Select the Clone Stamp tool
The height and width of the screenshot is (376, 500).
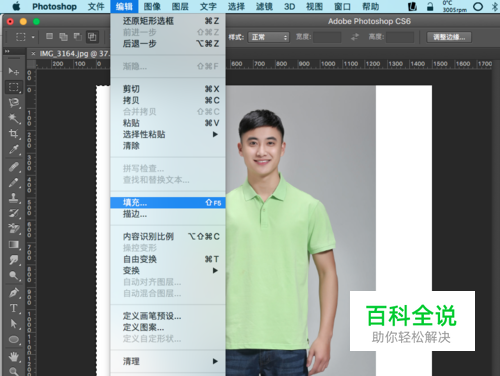(14, 198)
